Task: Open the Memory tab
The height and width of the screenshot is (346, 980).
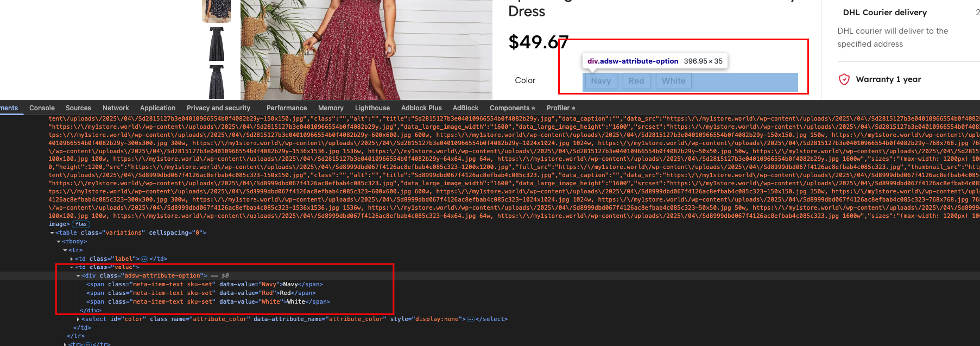Action: [x=331, y=108]
